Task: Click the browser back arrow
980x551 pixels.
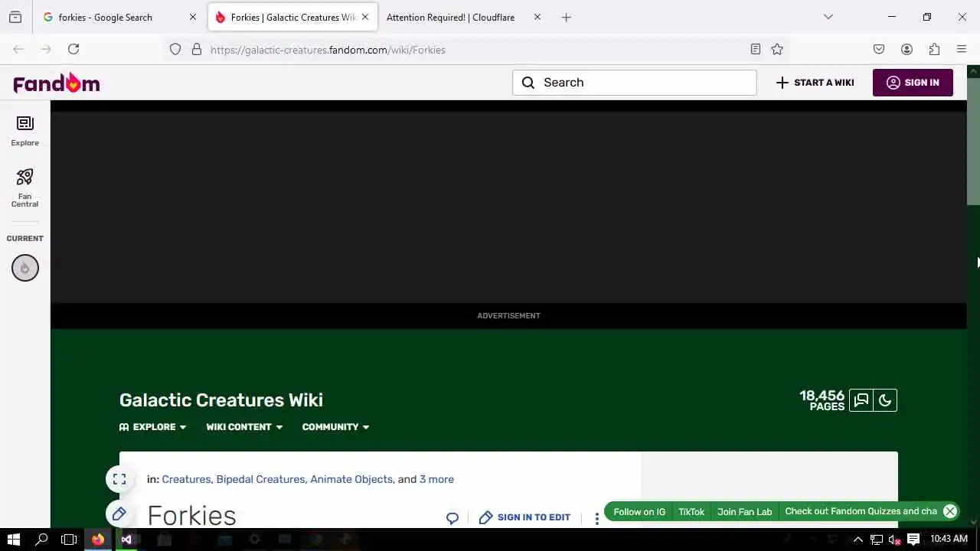Action: 18,49
